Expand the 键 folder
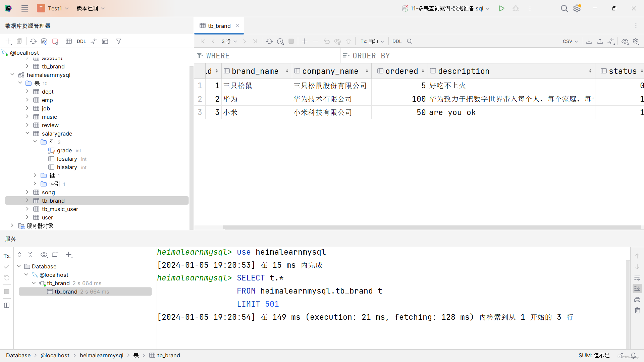This screenshot has width=644, height=362. (x=35, y=175)
